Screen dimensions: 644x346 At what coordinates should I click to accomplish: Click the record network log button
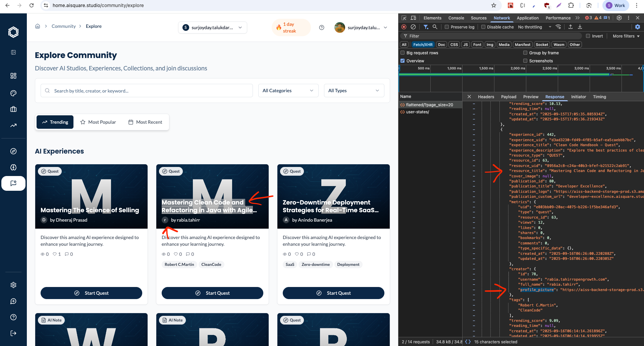(x=404, y=27)
